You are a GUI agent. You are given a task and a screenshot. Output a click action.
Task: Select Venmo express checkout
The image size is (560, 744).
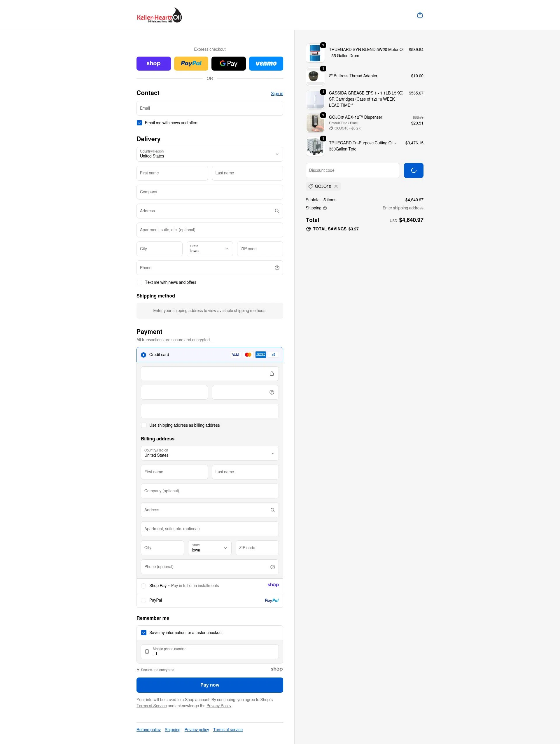(266, 63)
